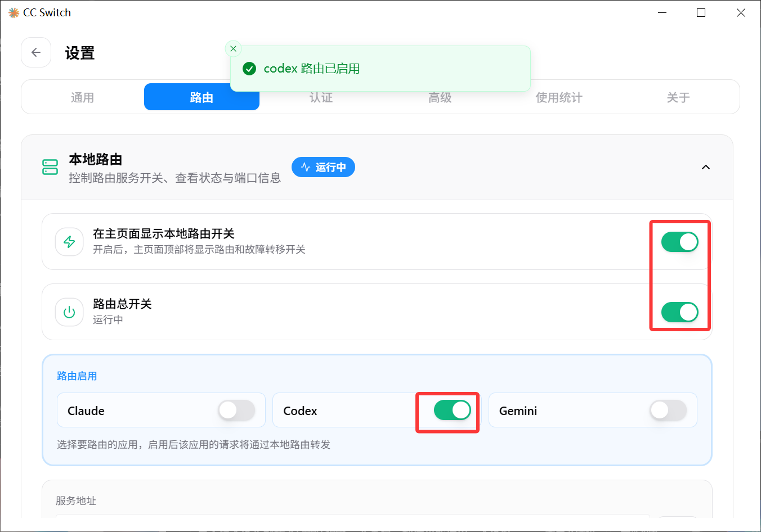The image size is (761, 532).
Task: Open the 通用 tab
Action: [82, 97]
